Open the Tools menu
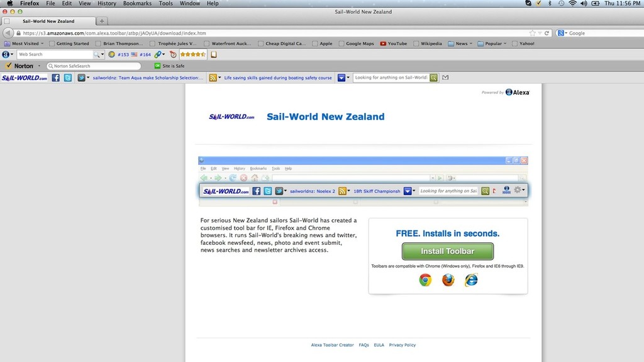 click(x=165, y=3)
